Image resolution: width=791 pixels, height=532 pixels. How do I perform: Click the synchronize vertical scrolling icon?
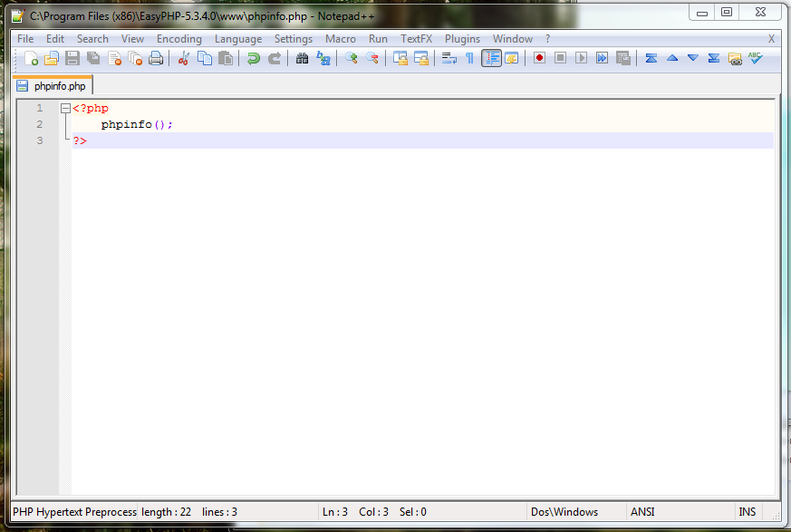click(400, 59)
